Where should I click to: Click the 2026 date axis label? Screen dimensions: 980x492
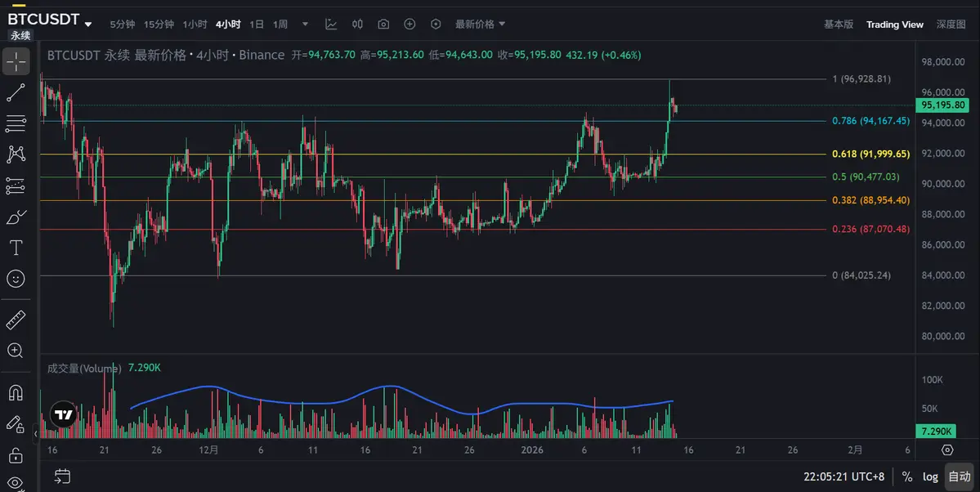click(532, 450)
